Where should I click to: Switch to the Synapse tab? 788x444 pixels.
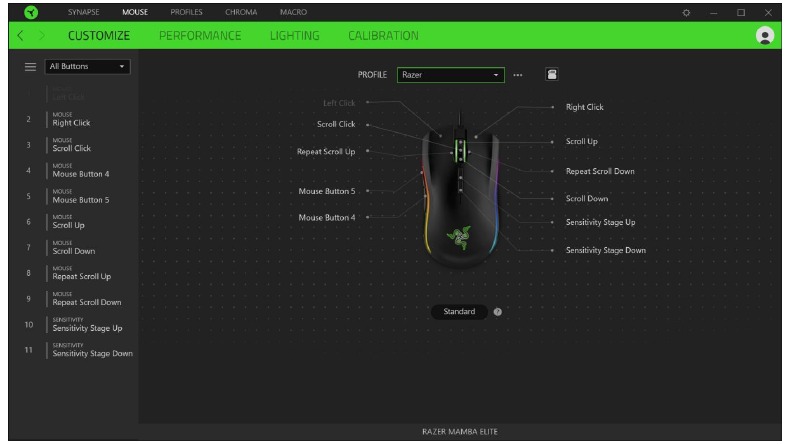[x=83, y=12]
